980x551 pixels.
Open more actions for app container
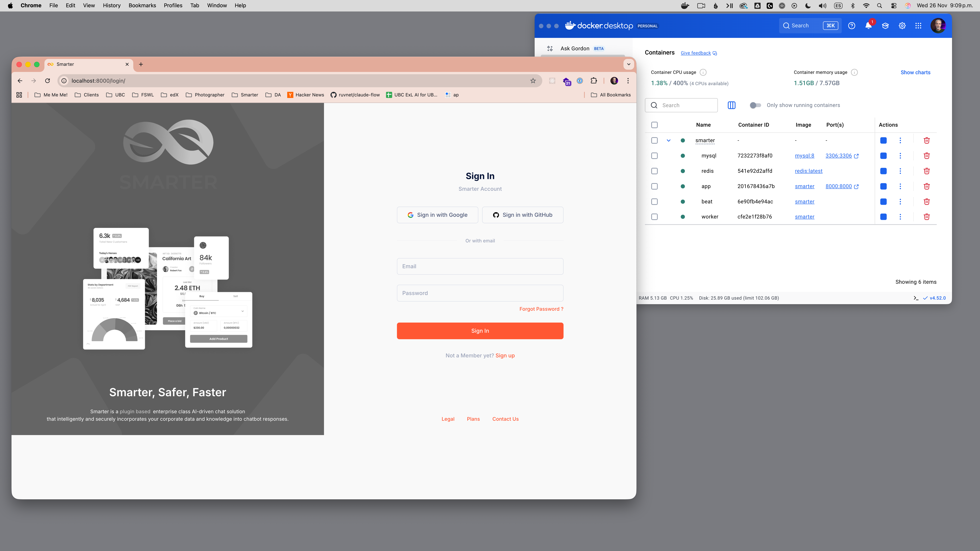click(x=900, y=186)
